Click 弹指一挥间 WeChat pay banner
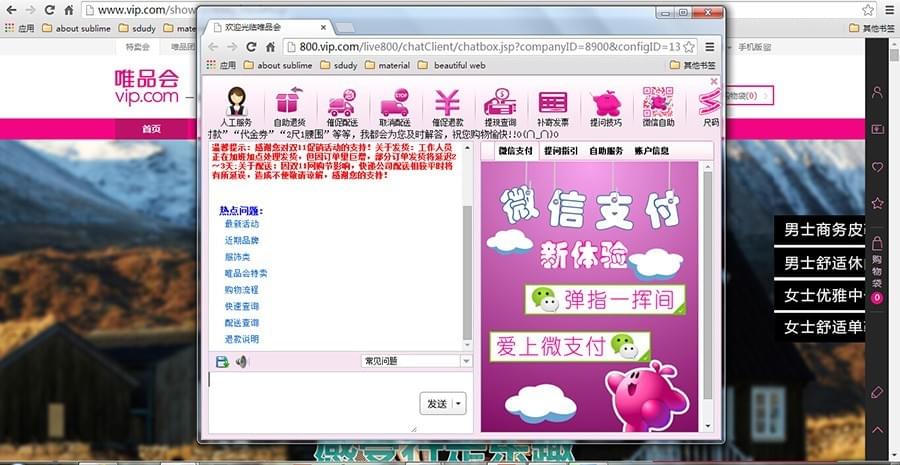The height and width of the screenshot is (465, 900). click(x=605, y=300)
